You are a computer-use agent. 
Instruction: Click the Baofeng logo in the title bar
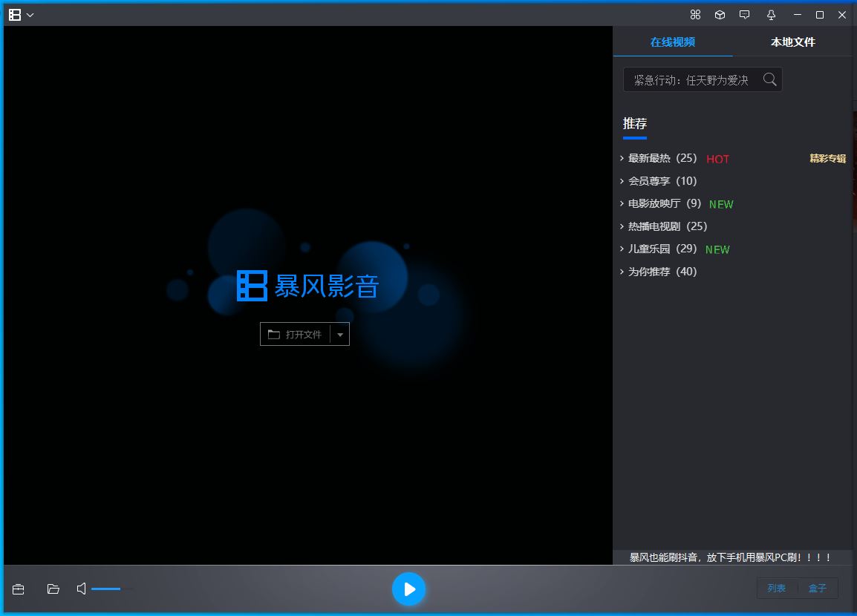coord(15,14)
